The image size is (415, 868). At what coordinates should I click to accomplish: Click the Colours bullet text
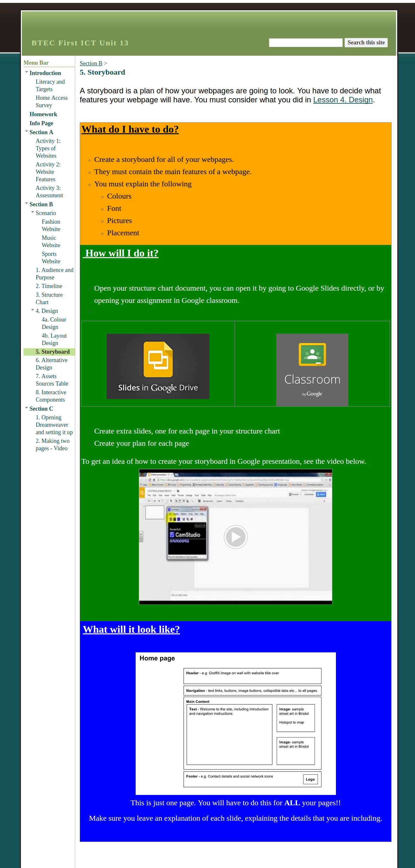pyautogui.click(x=119, y=196)
